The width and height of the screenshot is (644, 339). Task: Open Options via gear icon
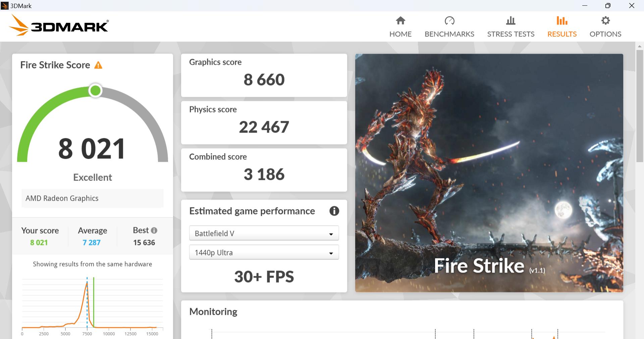(x=605, y=21)
